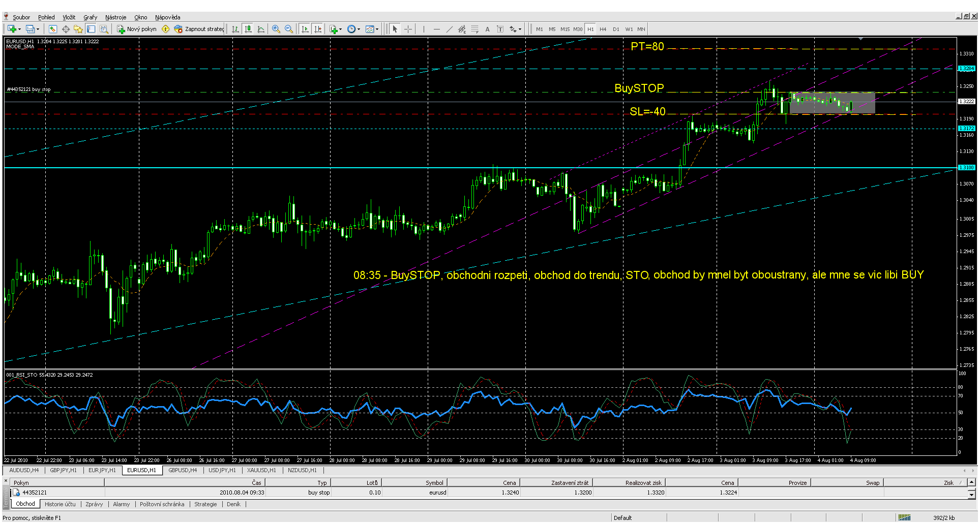
Task: Select the crosshair tool
Action: (408, 29)
